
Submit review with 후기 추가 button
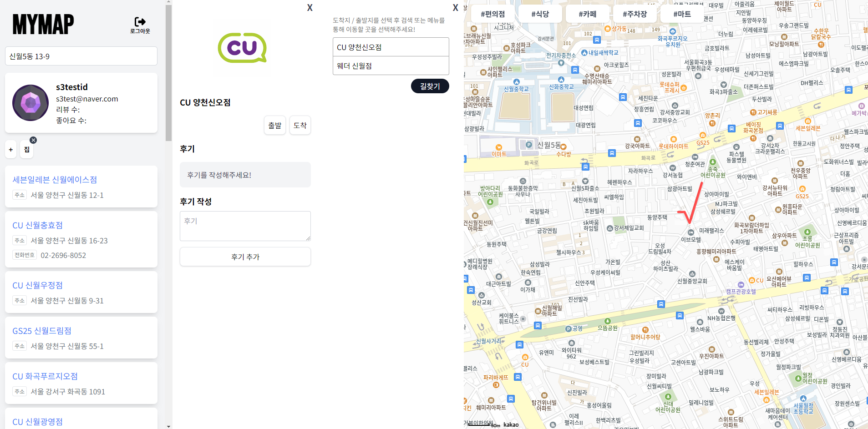point(245,257)
